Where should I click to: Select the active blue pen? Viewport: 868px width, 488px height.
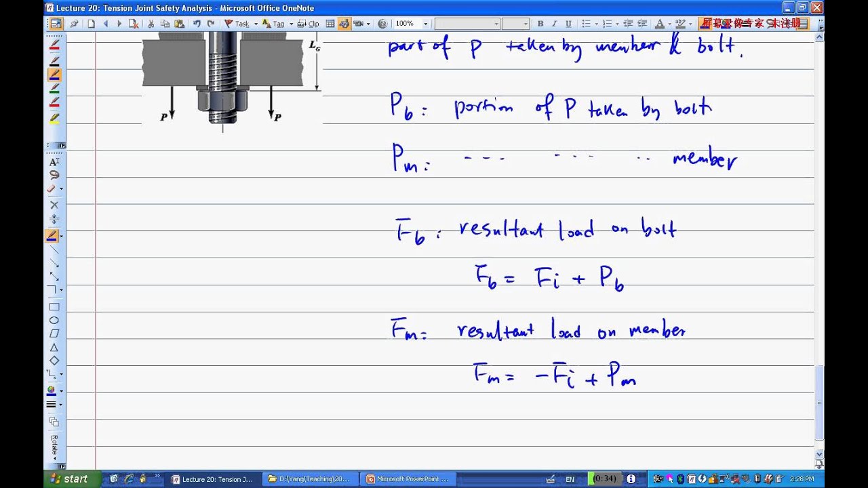point(55,74)
